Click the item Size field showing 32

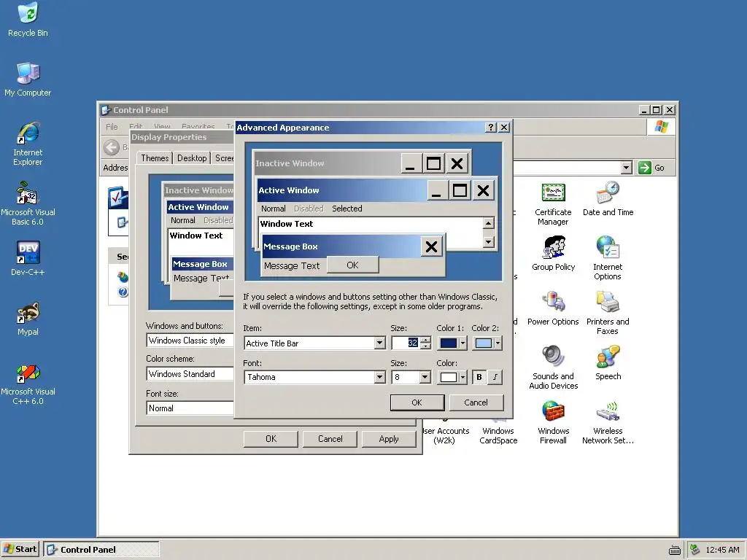tap(406, 343)
